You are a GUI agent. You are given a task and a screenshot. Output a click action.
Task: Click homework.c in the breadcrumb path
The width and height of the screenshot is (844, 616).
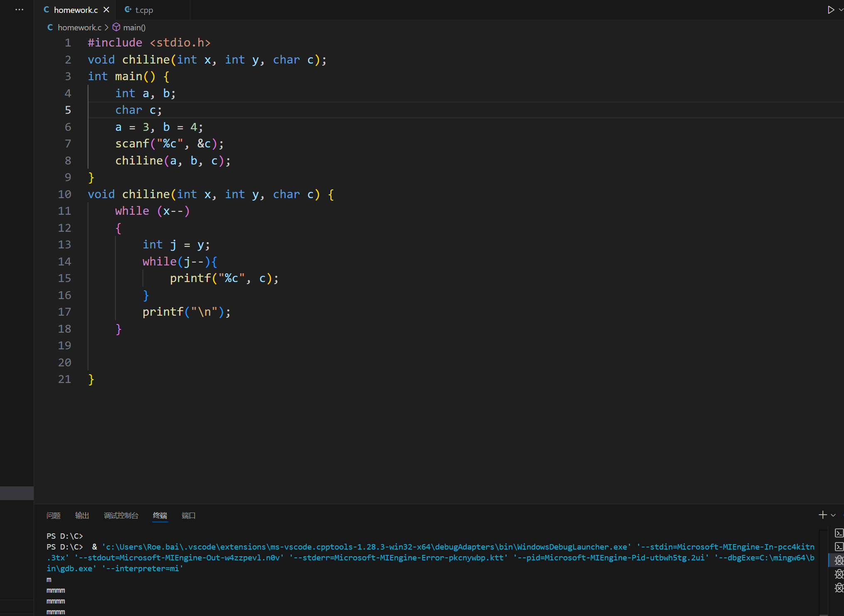point(79,27)
